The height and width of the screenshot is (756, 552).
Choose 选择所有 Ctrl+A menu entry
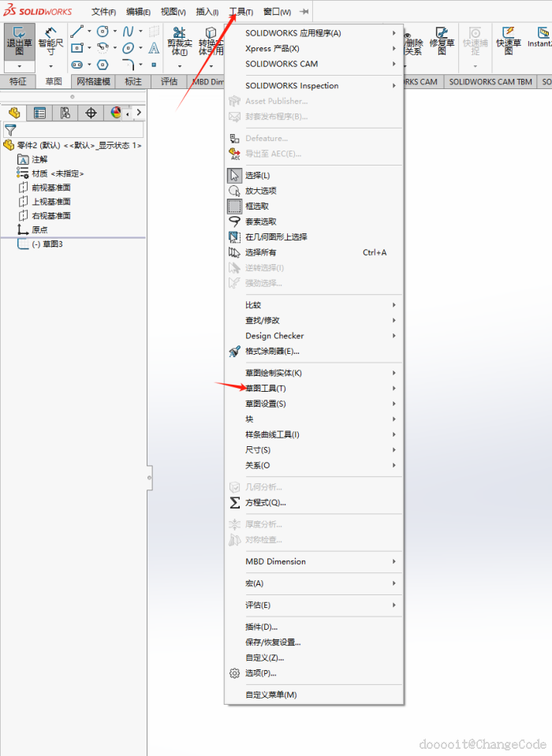[314, 252]
